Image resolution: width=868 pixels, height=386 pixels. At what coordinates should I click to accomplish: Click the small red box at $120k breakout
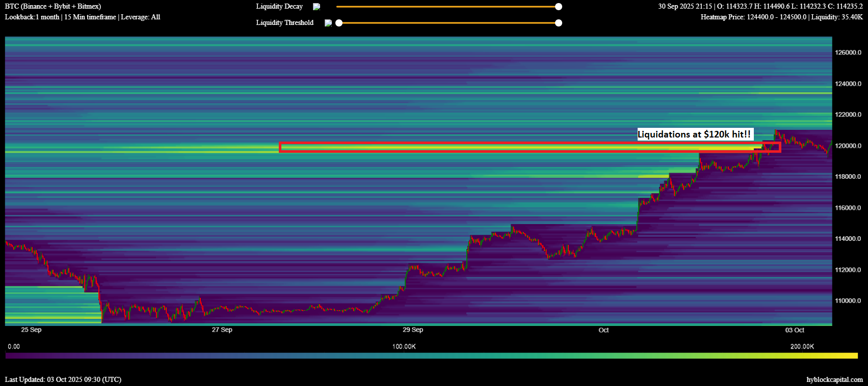pos(772,147)
